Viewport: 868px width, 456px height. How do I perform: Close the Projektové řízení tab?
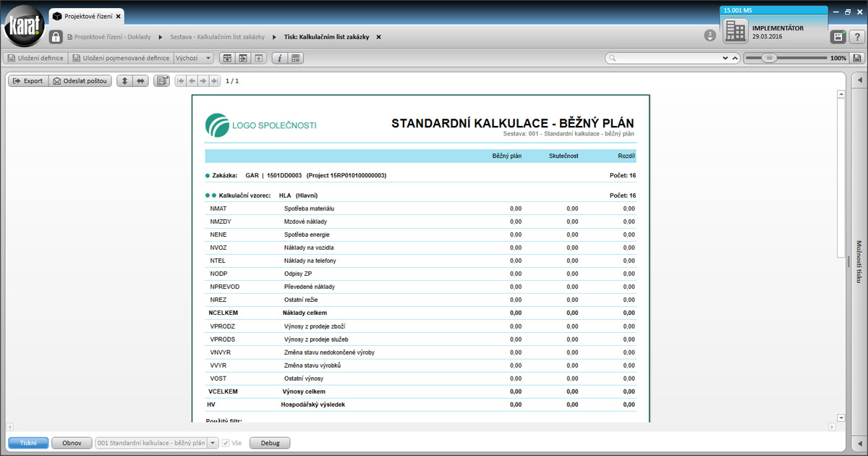coord(119,16)
